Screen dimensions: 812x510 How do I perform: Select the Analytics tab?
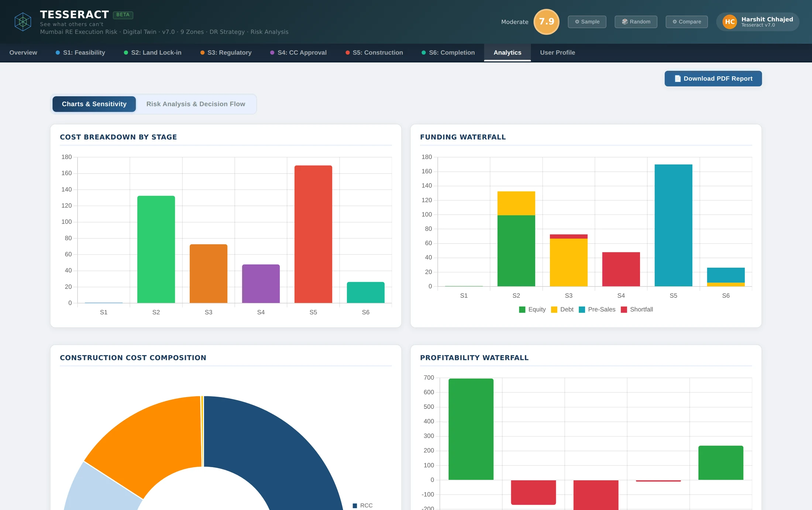pyautogui.click(x=507, y=52)
